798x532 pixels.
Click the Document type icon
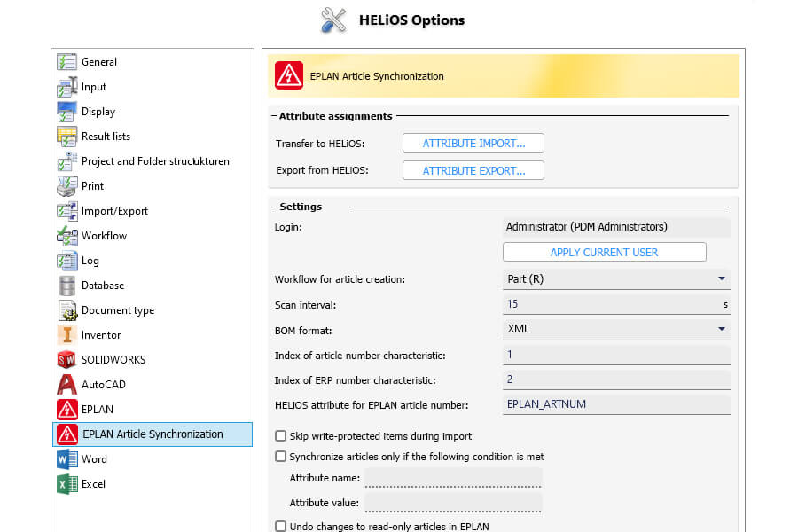click(x=66, y=310)
